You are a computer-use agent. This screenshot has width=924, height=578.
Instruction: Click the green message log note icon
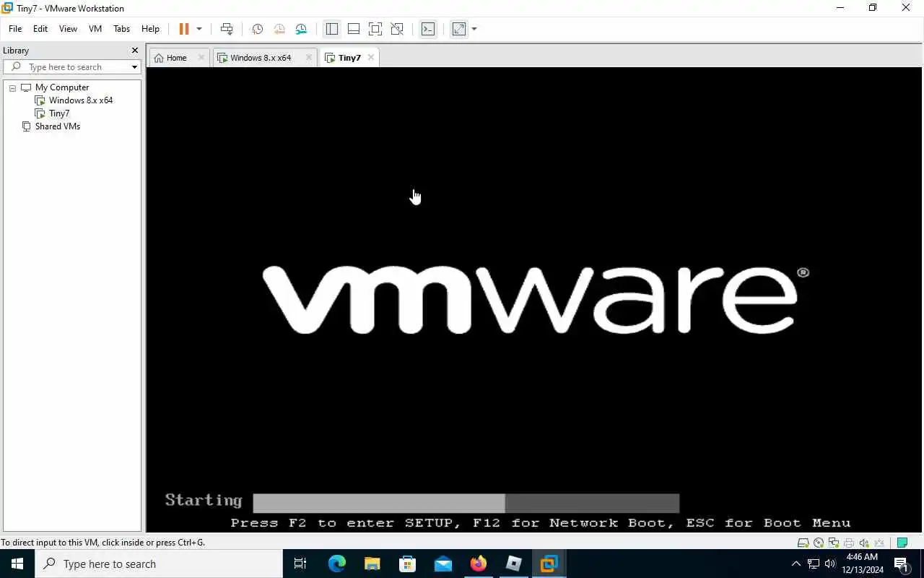pyautogui.click(x=902, y=543)
